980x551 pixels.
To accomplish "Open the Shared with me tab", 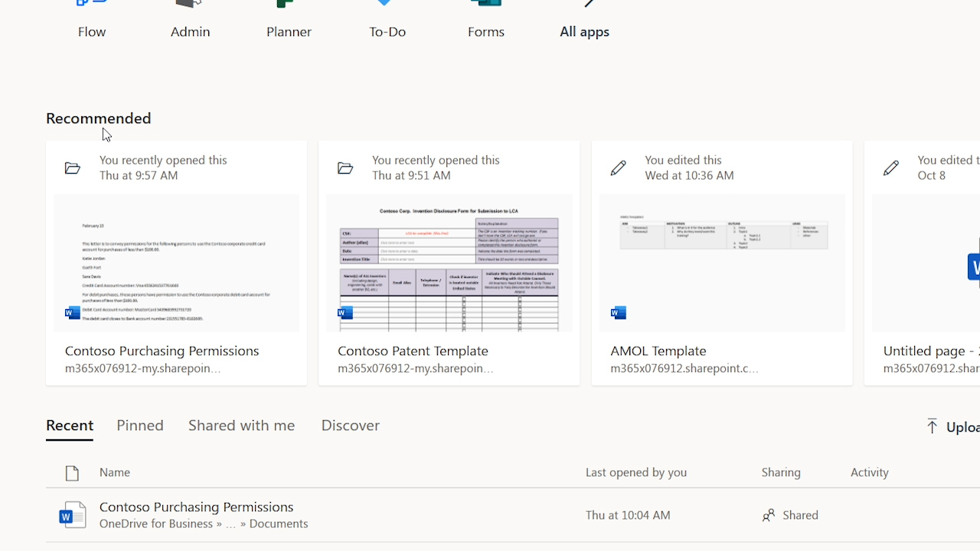I will pyautogui.click(x=241, y=425).
